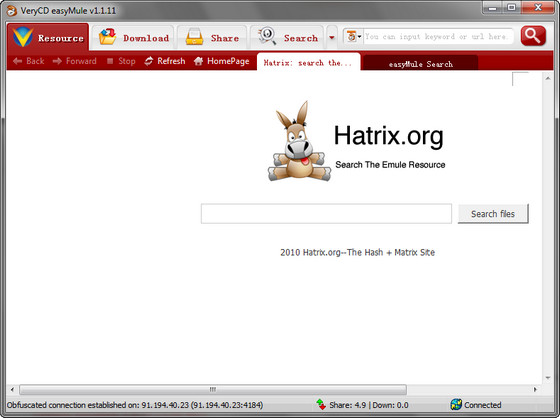
Task: Expand the dropdown arrow beside Search tab
Action: coord(332,37)
